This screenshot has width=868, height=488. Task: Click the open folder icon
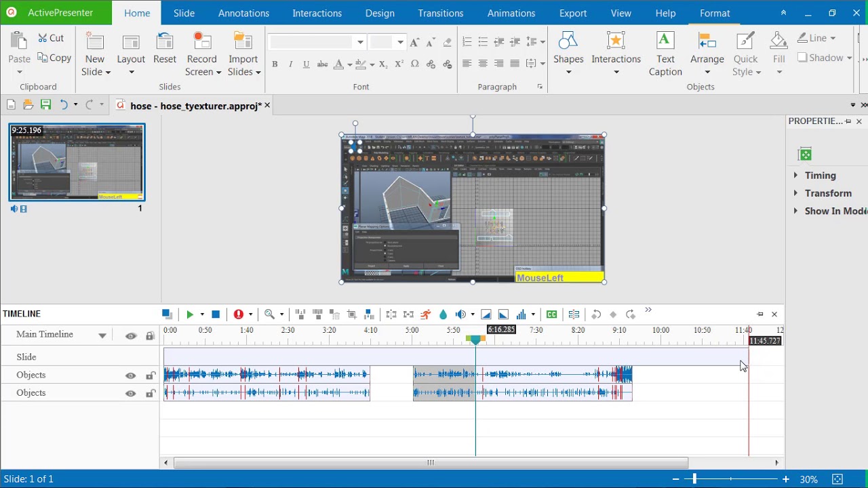(x=28, y=105)
